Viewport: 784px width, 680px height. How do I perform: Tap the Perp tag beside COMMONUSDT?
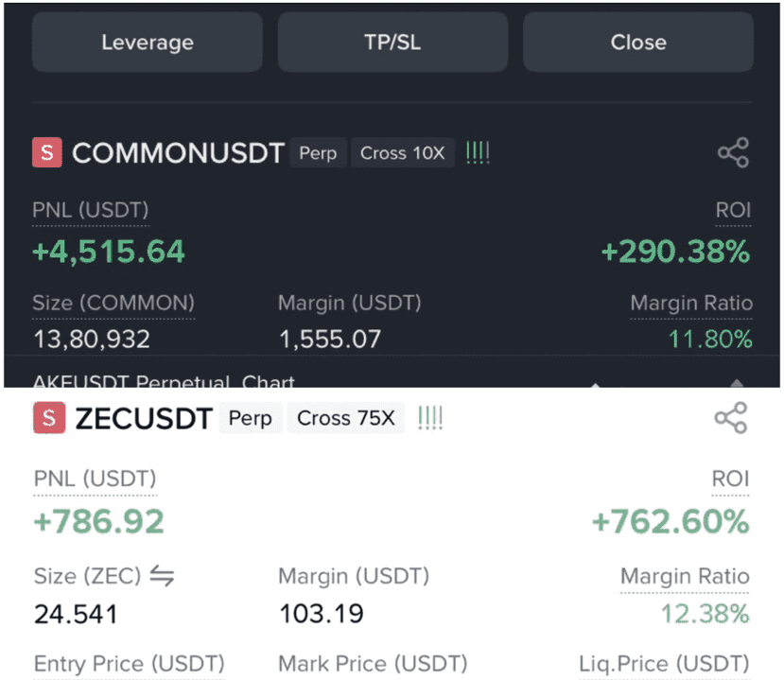pos(318,152)
